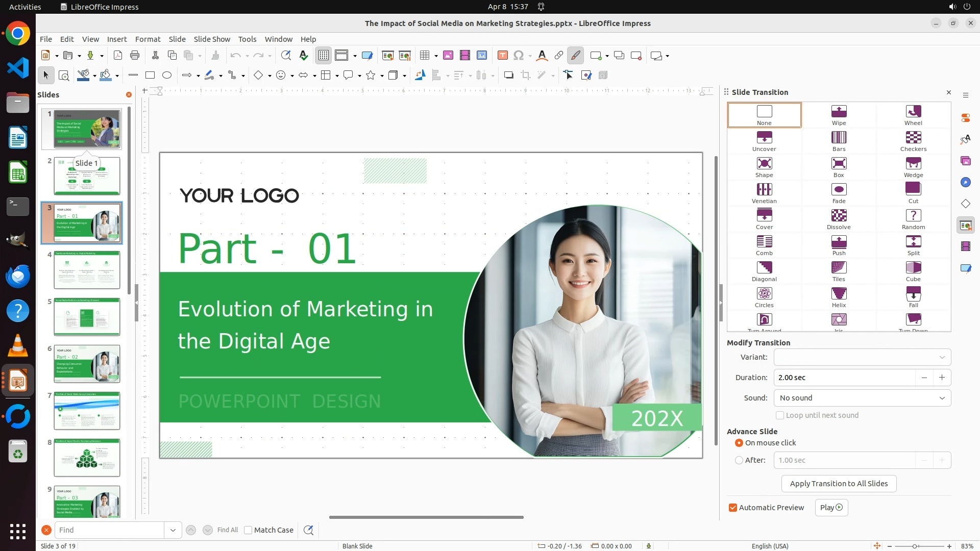Screen dimensions: 980x551
Task: Choose the Dissolve slide transition
Action: click(x=839, y=216)
